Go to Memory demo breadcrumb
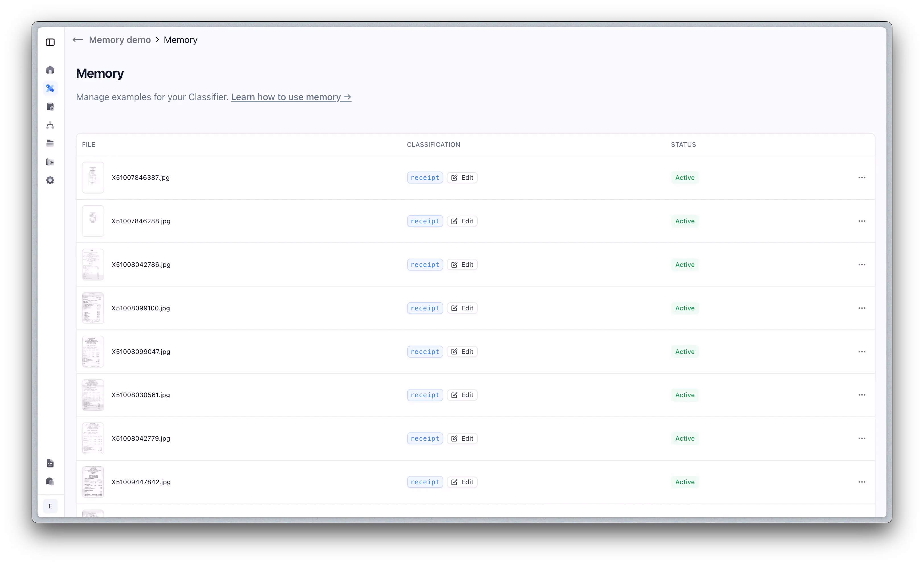This screenshot has width=924, height=565. pos(119,40)
